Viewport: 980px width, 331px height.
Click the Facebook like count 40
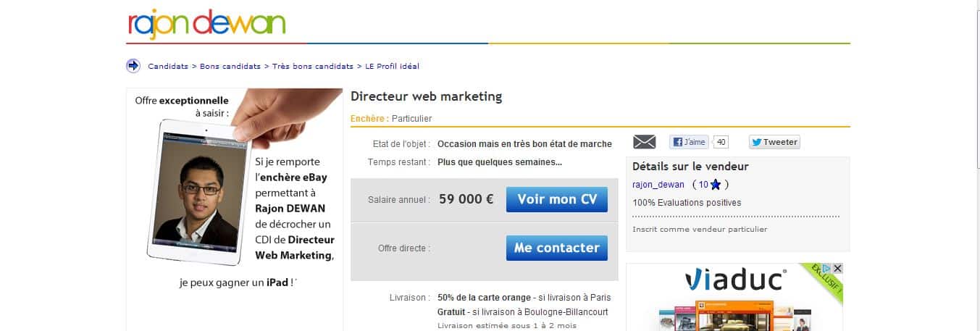721,142
